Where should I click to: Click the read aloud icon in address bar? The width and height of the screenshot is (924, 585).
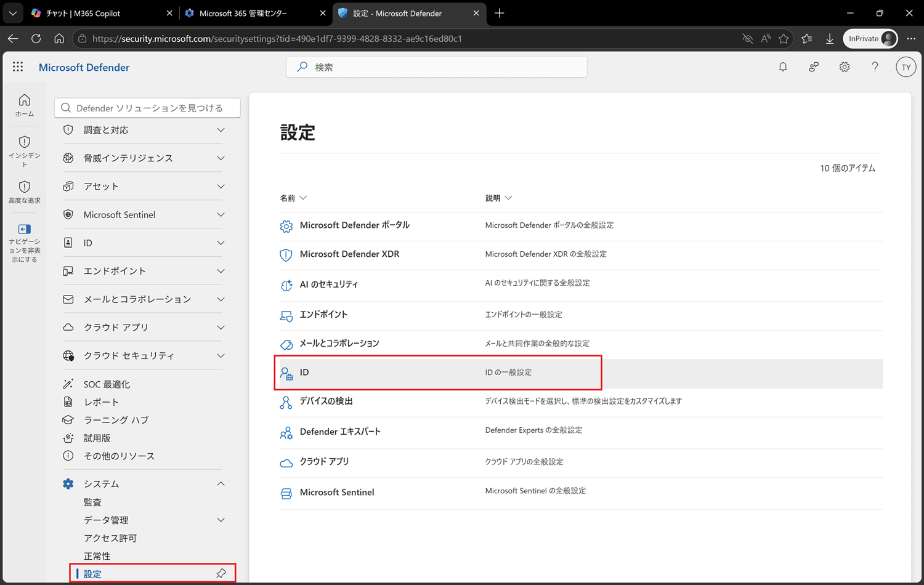click(x=766, y=39)
